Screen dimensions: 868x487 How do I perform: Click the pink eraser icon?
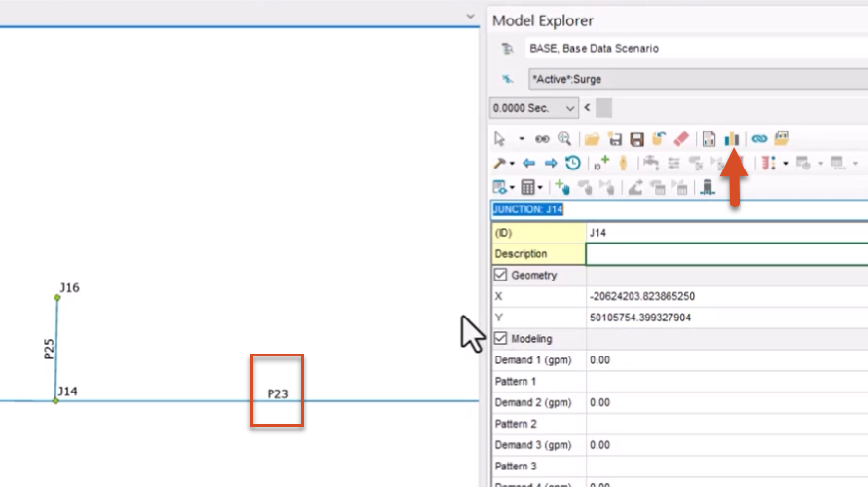[x=681, y=139]
